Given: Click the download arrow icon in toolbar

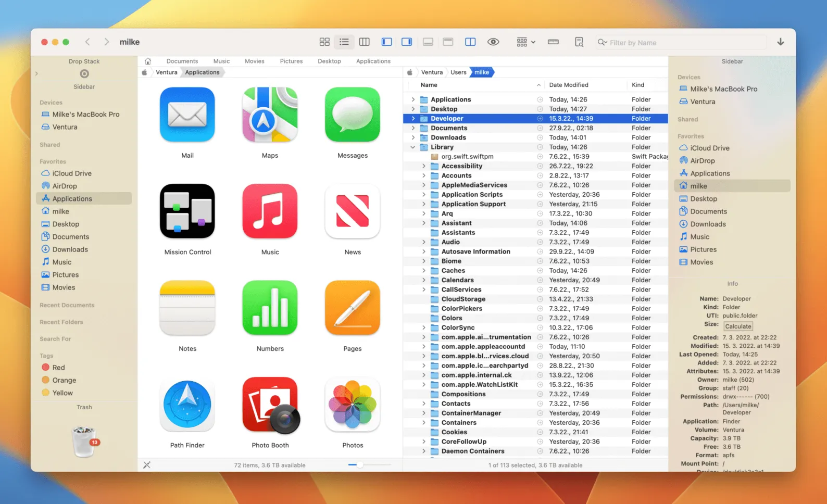Looking at the screenshot, I should (780, 42).
